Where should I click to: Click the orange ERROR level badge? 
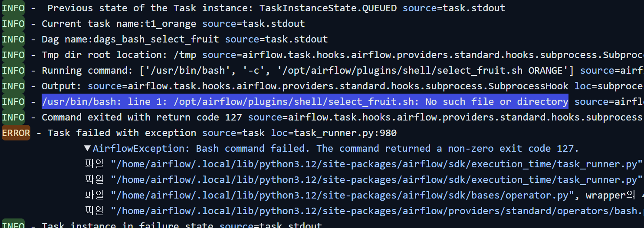16,133
